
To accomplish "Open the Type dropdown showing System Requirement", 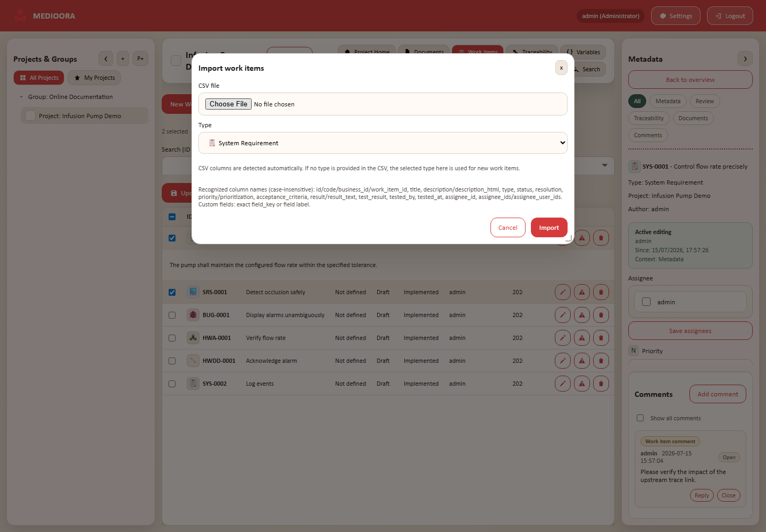I will pyautogui.click(x=383, y=143).
